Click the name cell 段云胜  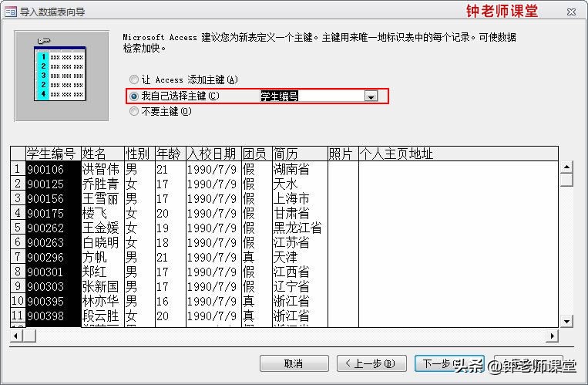pyautogui.click(x=102, y=316)
